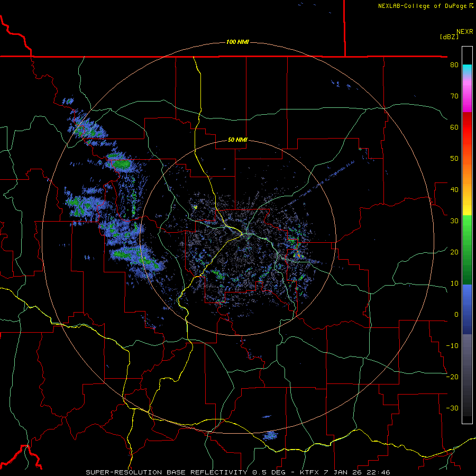Viewport: 476px width, 476px height.
Task: Click the 10 value on the dBZ scale
Action: [454, 283]
